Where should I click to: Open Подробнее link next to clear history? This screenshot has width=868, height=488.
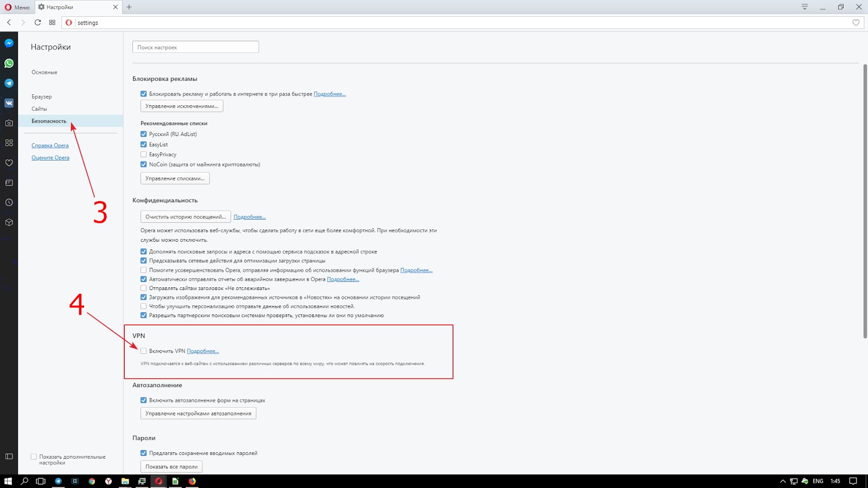click(250, 217)
